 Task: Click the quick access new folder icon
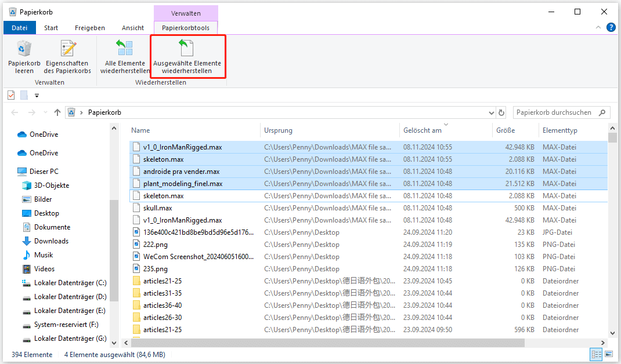pyautogui.click(x=24, y=96)
